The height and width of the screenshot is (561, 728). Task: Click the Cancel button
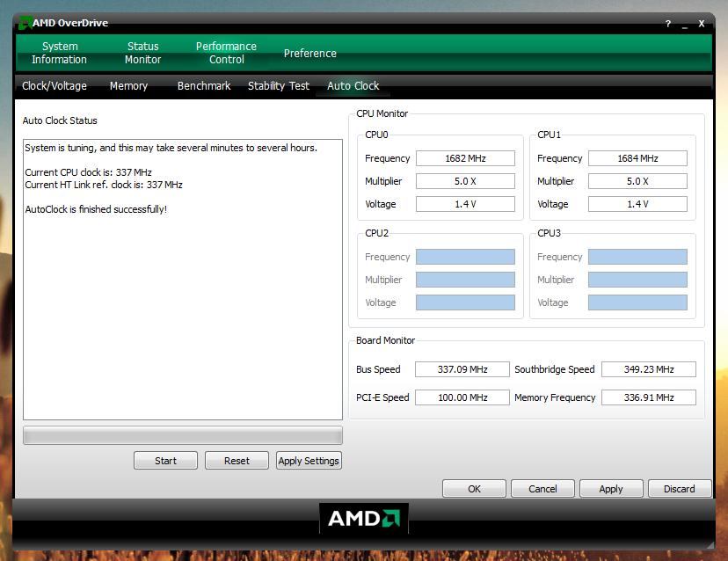[x=542, y=489]
